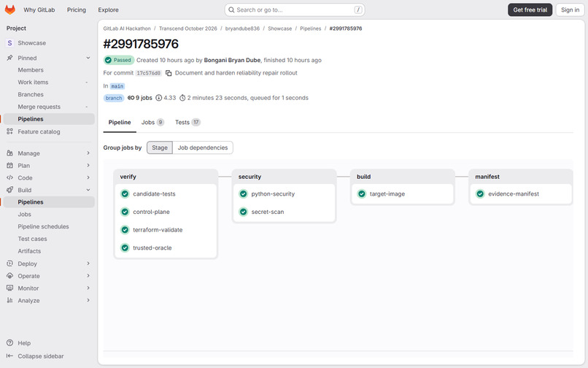Go to bryandube836 breadcrumb
588x368 pixels.
click(x=242, y=28)
